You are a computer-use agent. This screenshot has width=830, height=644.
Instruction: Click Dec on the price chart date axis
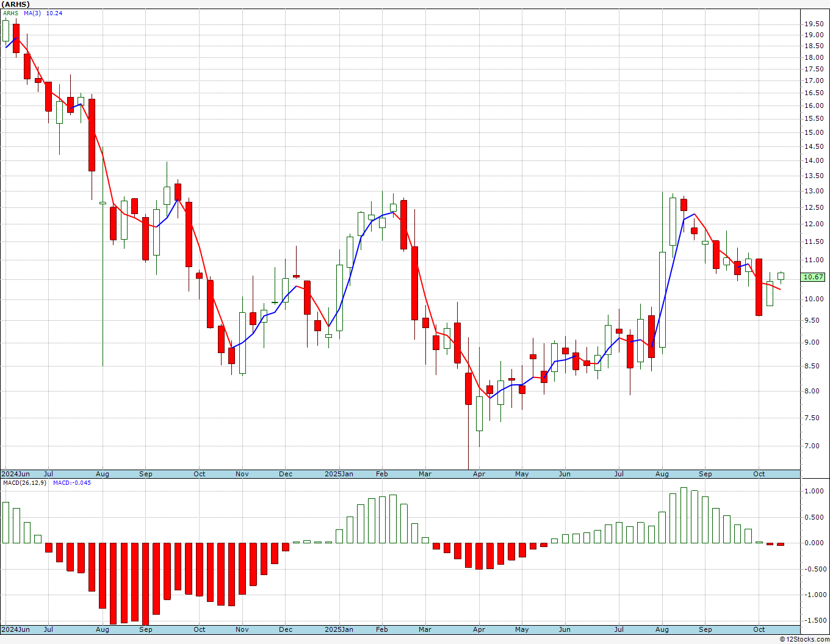(286, 474)
